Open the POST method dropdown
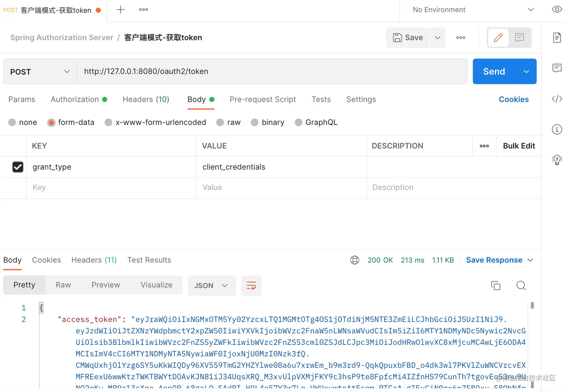This screenshot has height=392, width=566. click(39, 71)
